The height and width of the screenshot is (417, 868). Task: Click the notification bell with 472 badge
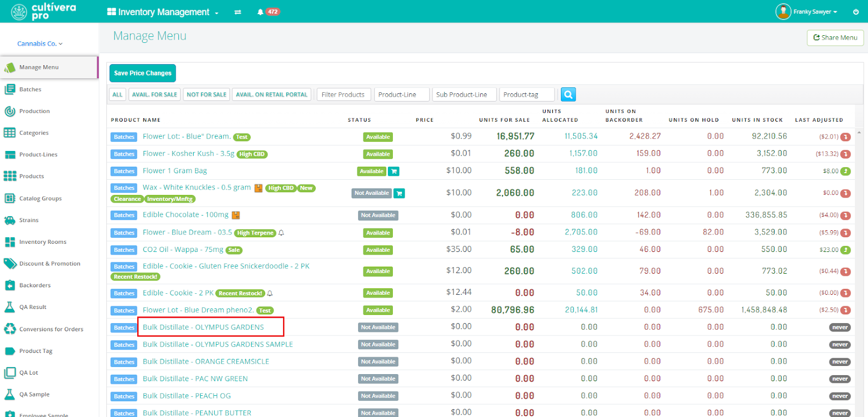pyautogui.click(x=269, y=12)
